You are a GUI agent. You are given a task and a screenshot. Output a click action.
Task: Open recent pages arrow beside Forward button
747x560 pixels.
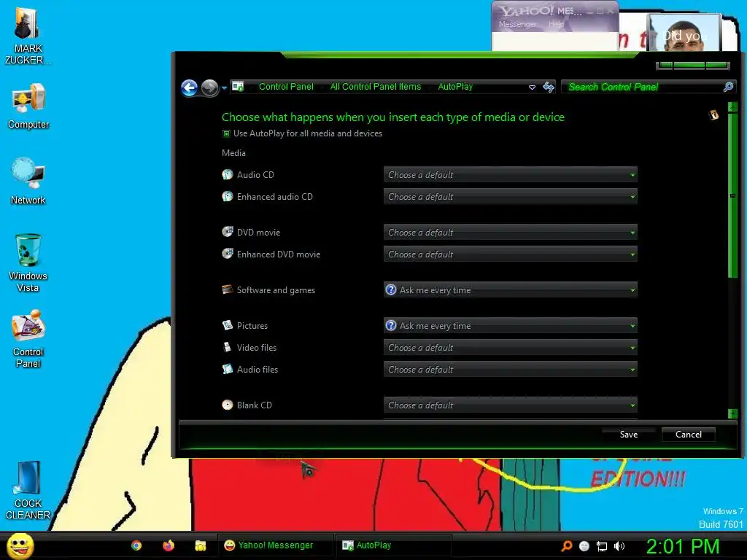pos(224,88)
